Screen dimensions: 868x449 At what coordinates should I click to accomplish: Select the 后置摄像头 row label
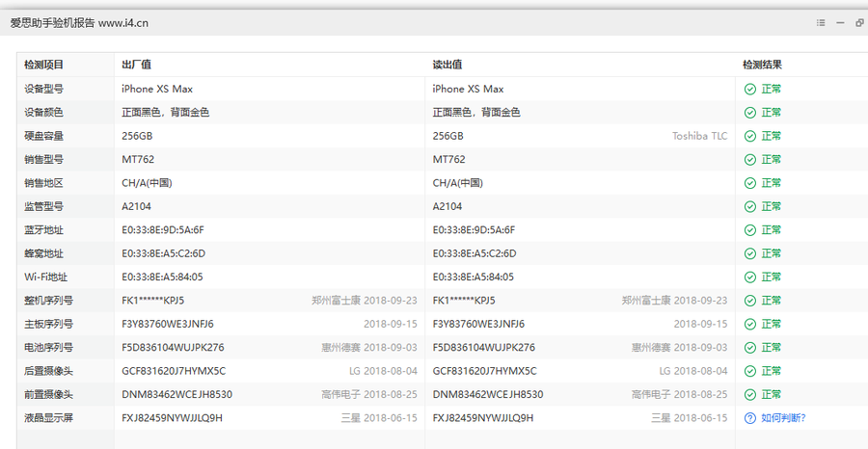(49, 371)
